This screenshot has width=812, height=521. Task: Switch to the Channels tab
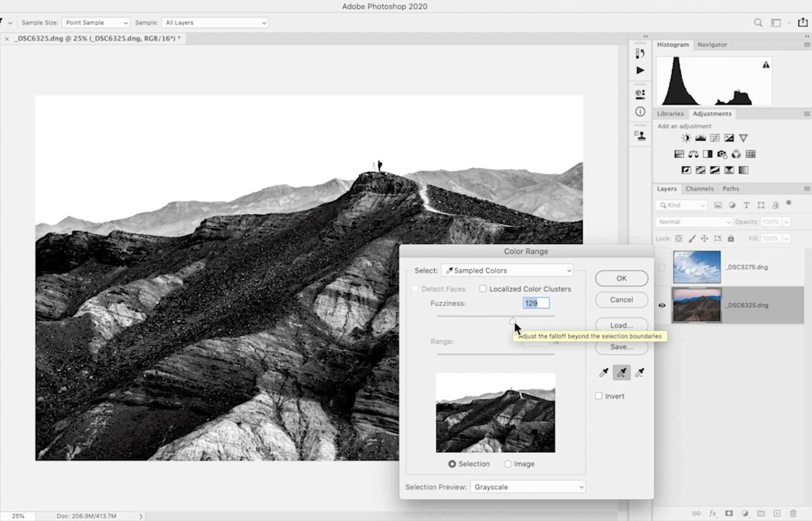699,189
